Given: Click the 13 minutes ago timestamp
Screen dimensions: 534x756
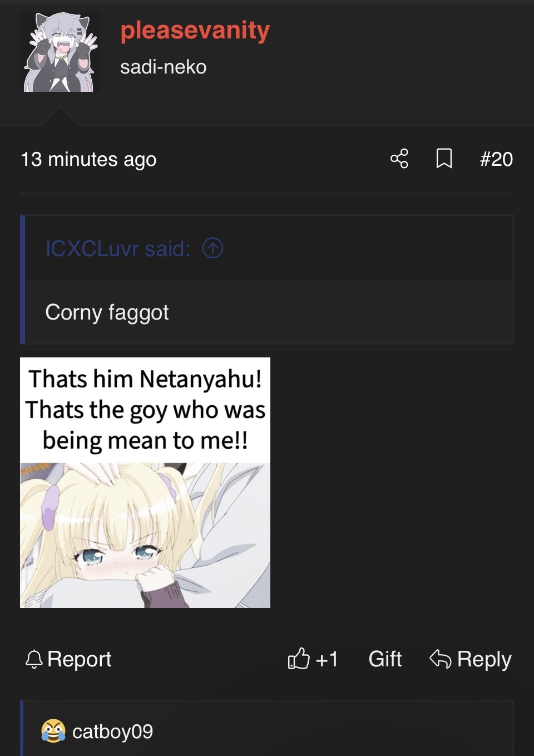Looking at the screenshot, I should [x=88, y=160].
